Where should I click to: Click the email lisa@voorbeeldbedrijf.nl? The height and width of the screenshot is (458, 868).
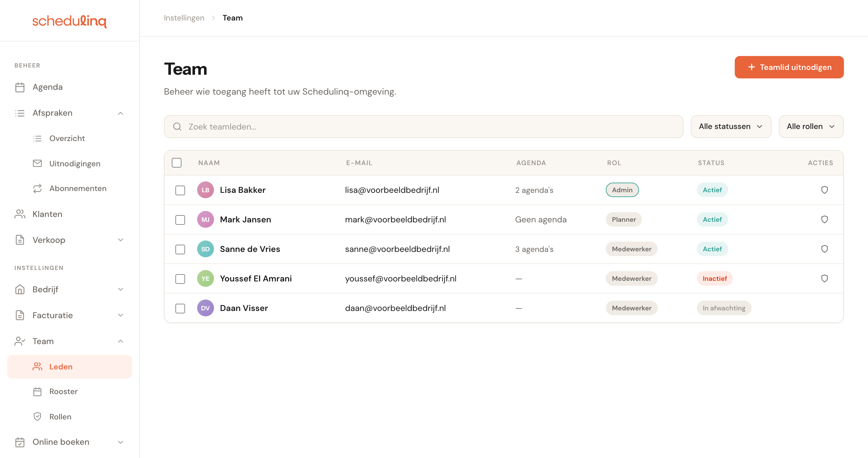pos(392,190)
